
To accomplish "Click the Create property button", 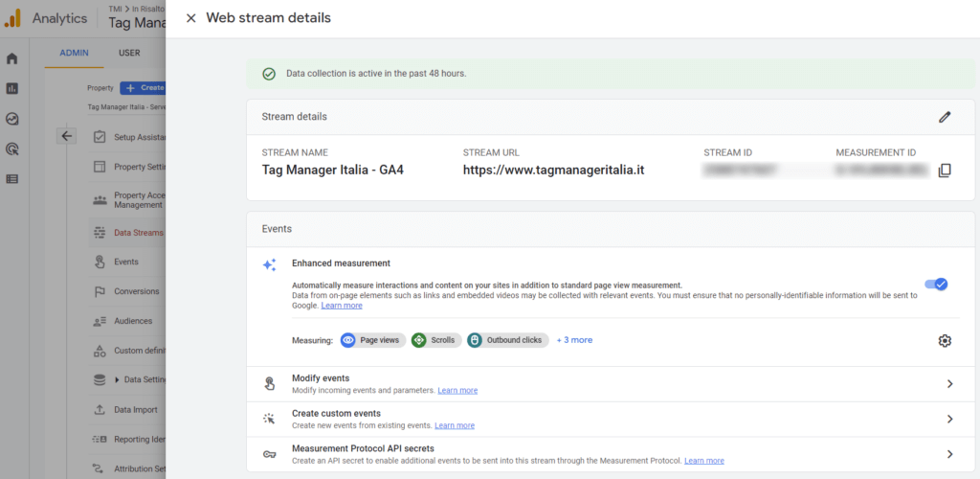I will (x=144, y=87).
